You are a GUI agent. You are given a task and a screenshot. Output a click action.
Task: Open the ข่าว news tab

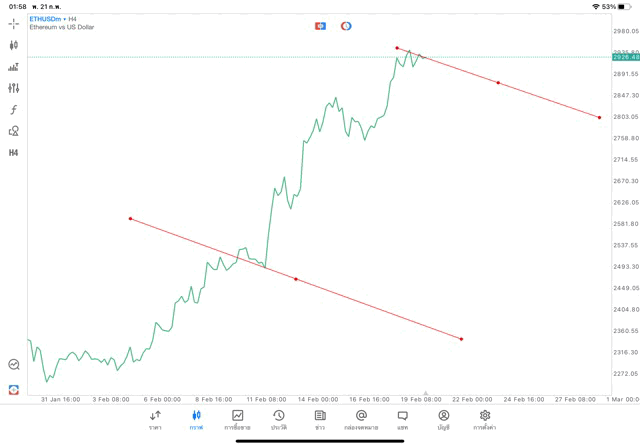(320, 419)
